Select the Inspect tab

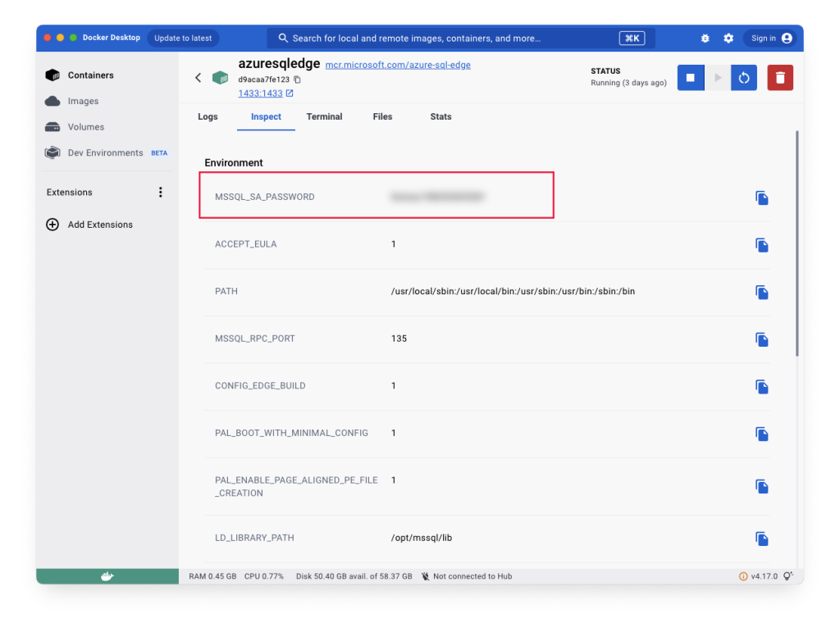(266, 116)
